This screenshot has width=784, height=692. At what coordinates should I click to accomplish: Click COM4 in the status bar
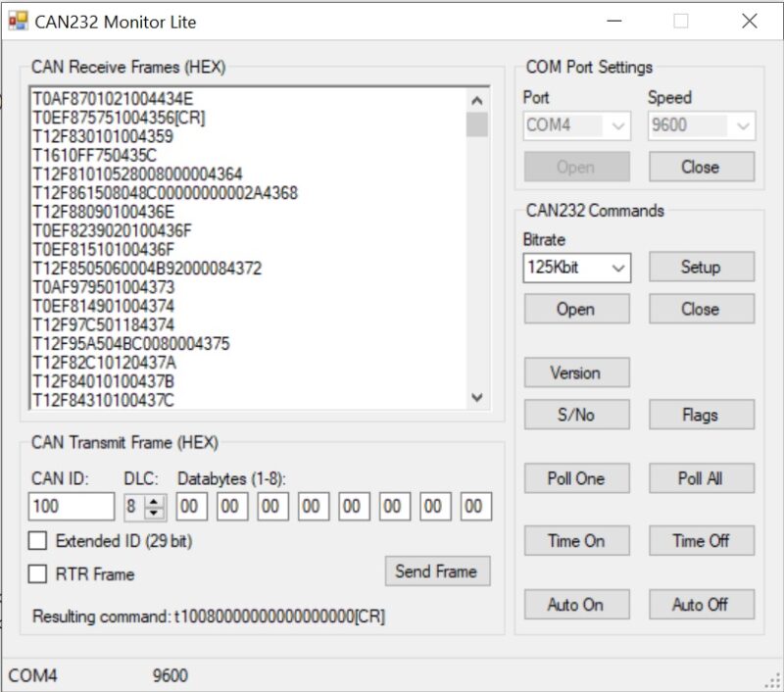click(32, 675)
